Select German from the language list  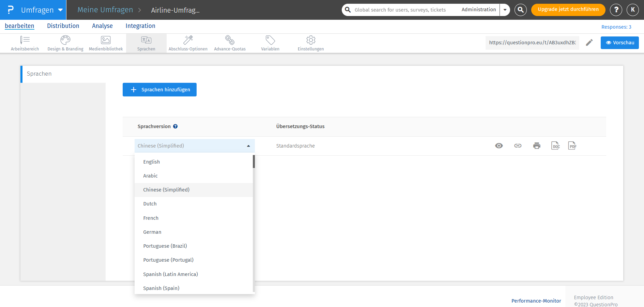[x=152, y=232]
